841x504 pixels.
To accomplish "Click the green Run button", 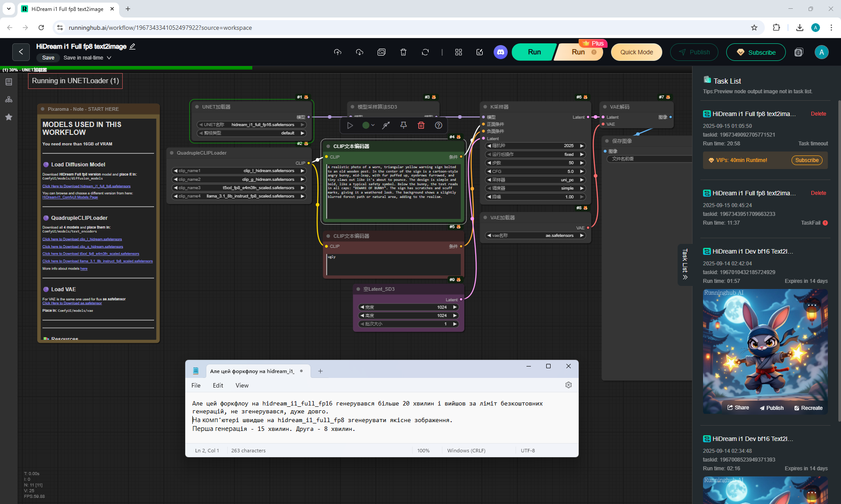I will pyautogui.click(x=534, y=52).
